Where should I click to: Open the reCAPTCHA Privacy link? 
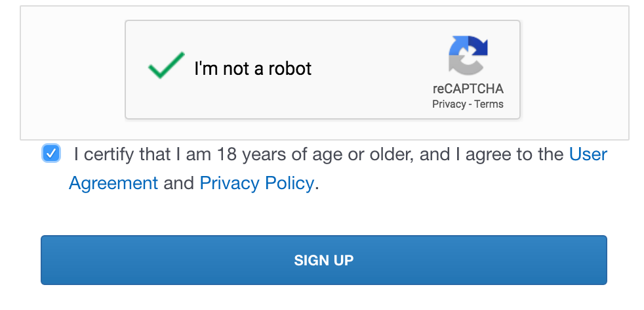tap(448, 104)
